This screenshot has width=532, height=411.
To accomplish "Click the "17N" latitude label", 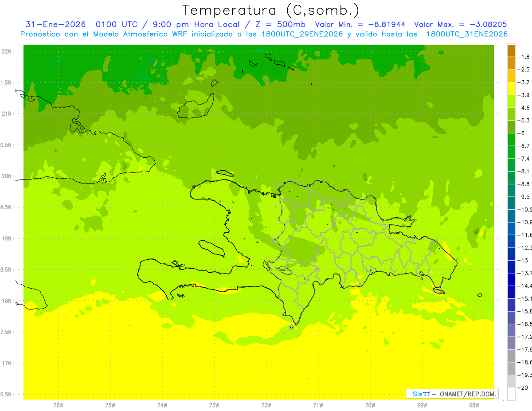I will click(x=7, y=363).
